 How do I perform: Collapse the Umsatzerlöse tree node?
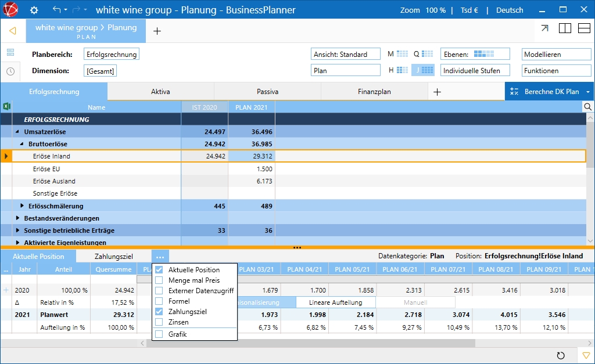tap(17, 132)
